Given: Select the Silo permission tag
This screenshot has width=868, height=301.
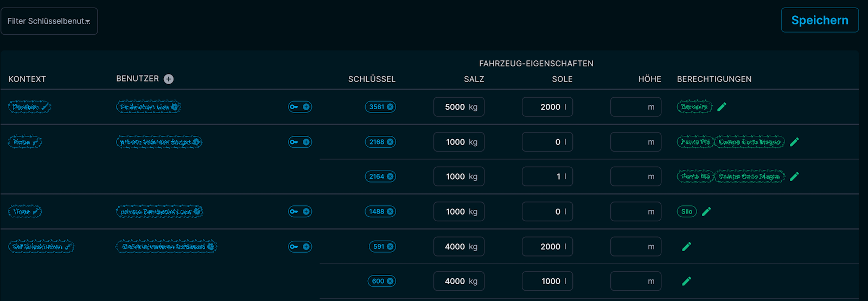Looking at the screenshot, I should pos(686,212).
